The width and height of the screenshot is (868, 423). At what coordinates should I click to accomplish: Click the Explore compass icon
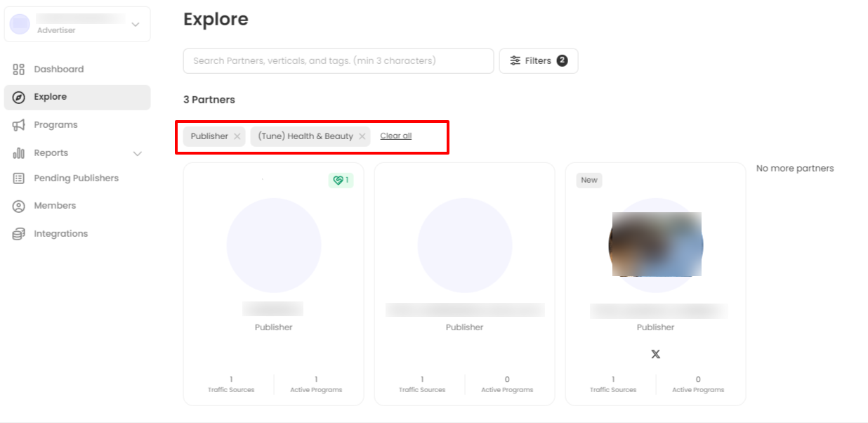[19, 97]
